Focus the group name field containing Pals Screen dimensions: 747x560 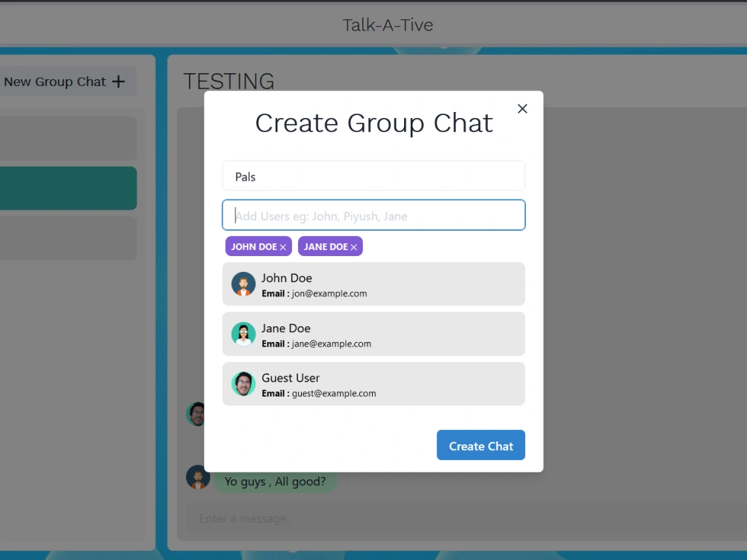point(373,176)
